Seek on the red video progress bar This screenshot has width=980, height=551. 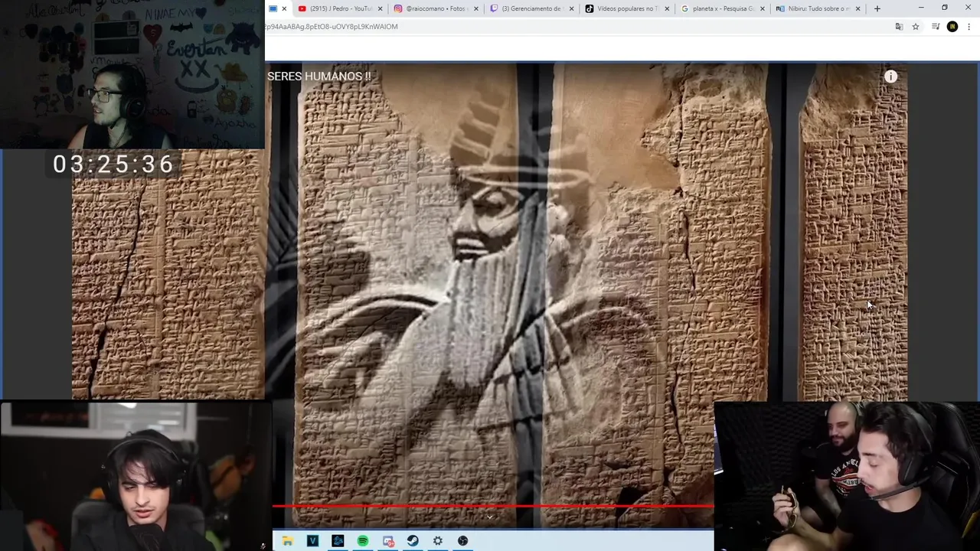pyautogui.click(x=493, y=506)
